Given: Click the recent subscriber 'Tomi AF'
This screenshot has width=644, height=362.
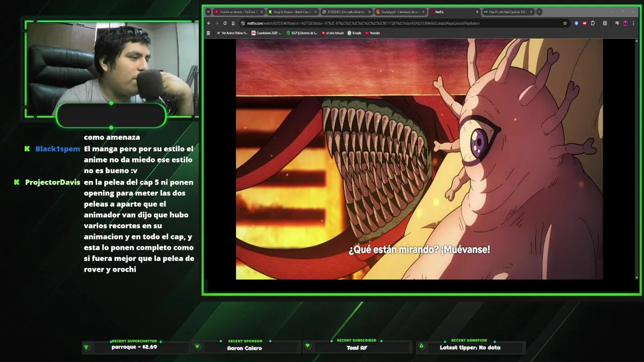Looking at the screenshot, I should tap(357, 347).
